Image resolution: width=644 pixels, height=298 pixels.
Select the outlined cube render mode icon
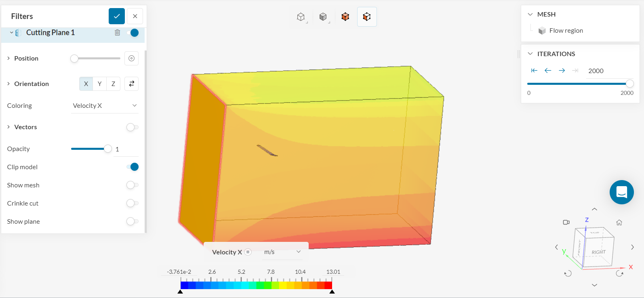[x=301, y=17]
